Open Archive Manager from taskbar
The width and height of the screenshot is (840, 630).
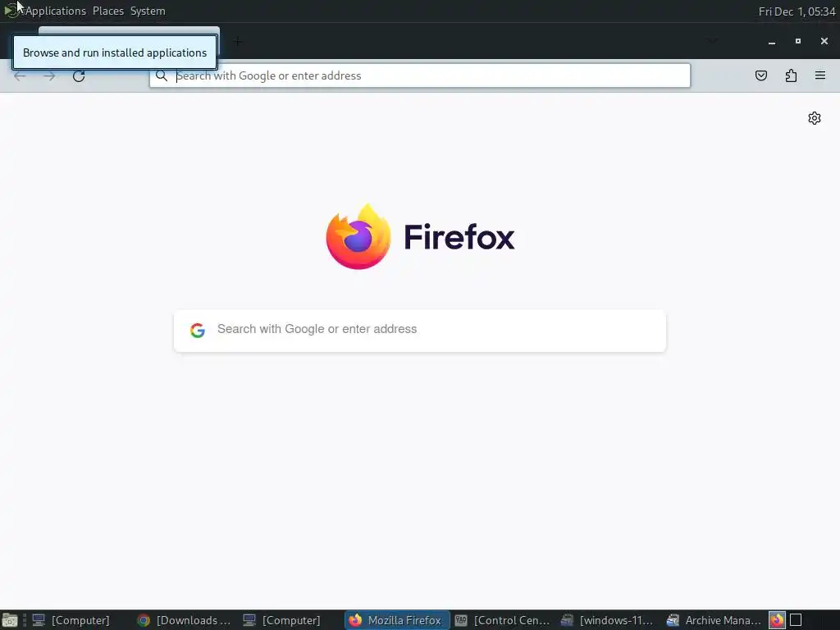714,620
